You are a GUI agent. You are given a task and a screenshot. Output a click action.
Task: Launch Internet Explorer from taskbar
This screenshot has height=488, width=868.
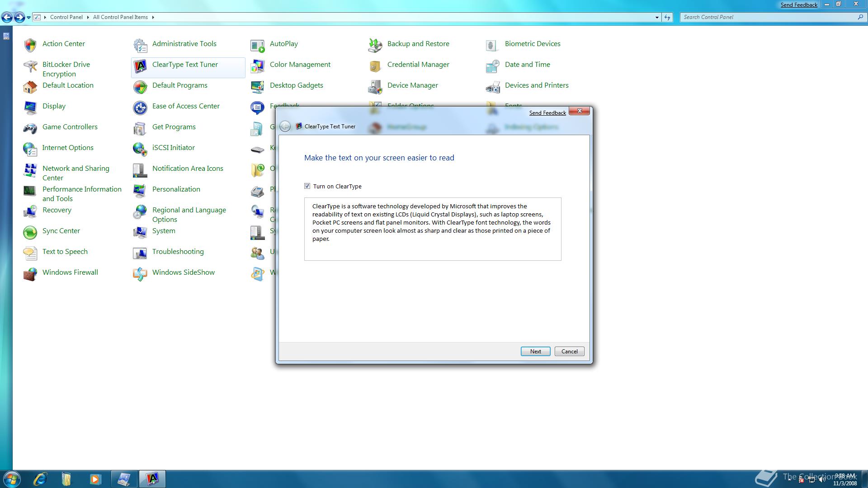tap(40, 479)
